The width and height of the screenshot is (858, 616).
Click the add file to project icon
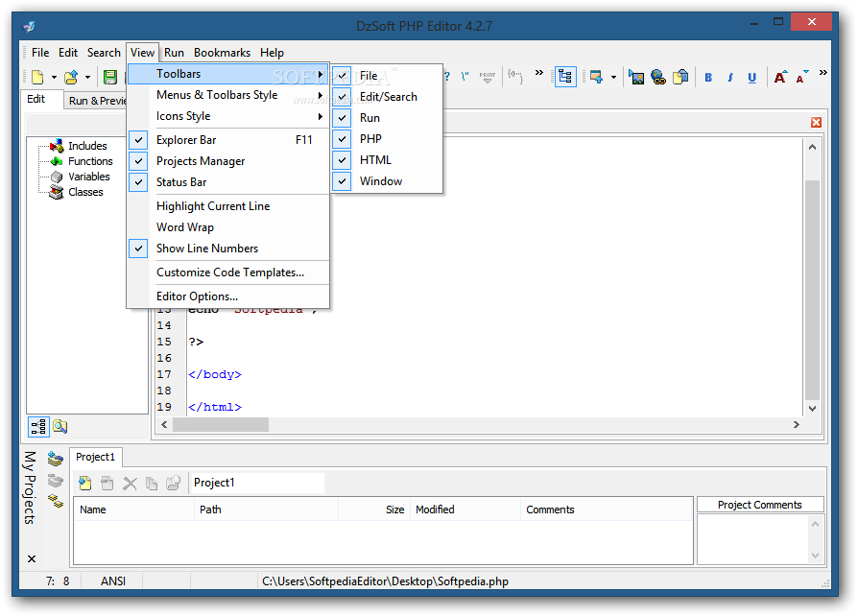84,483
